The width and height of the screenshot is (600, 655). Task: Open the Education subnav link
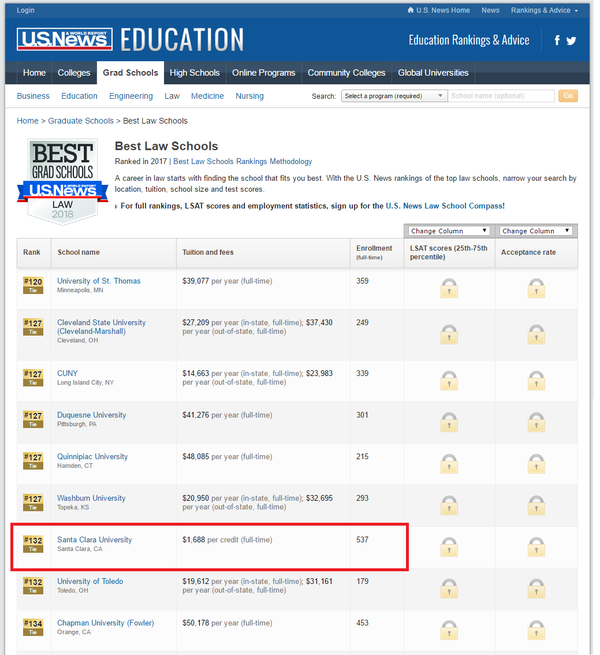(79, 96)
